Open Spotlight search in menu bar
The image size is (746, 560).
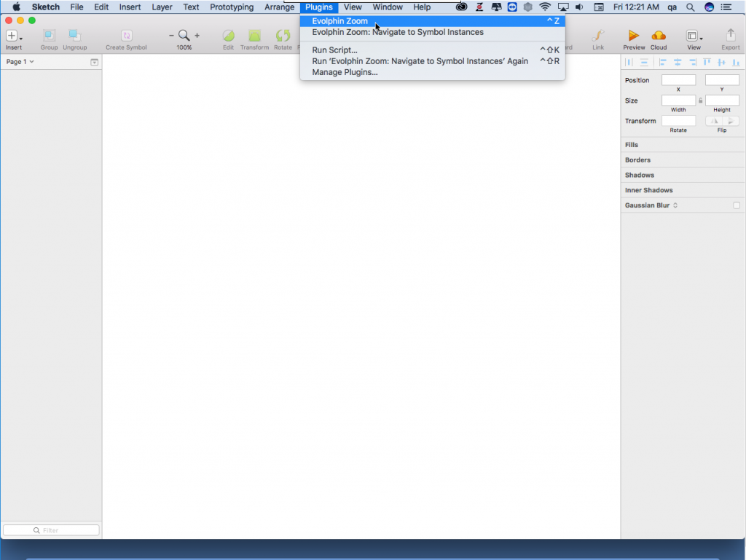(690, 7)
